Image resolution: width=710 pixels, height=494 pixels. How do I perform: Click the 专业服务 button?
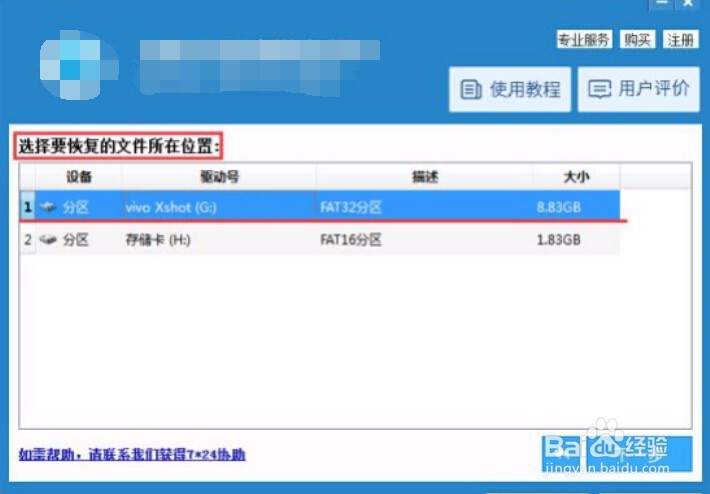click(584, 40)
